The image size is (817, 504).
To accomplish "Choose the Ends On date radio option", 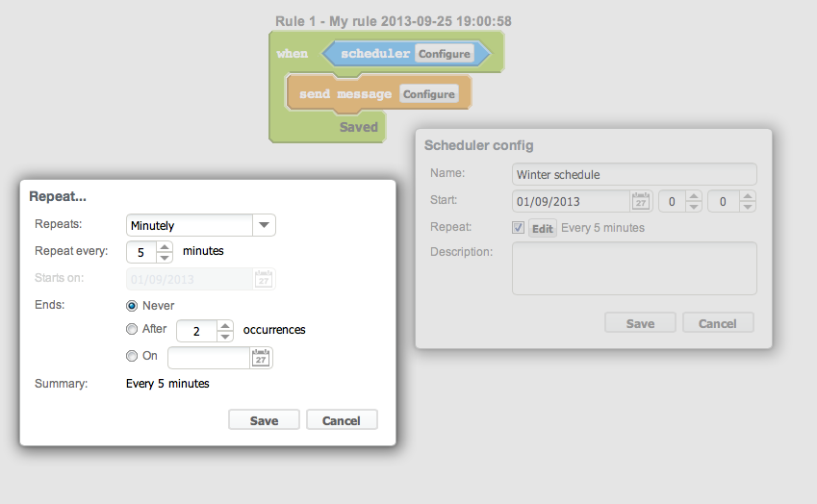I will tap(132, 356).
